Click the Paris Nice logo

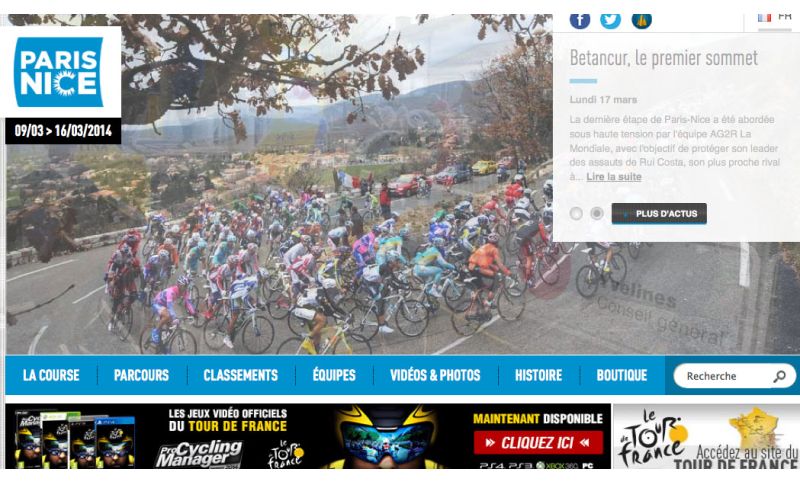tap(59, 72)
